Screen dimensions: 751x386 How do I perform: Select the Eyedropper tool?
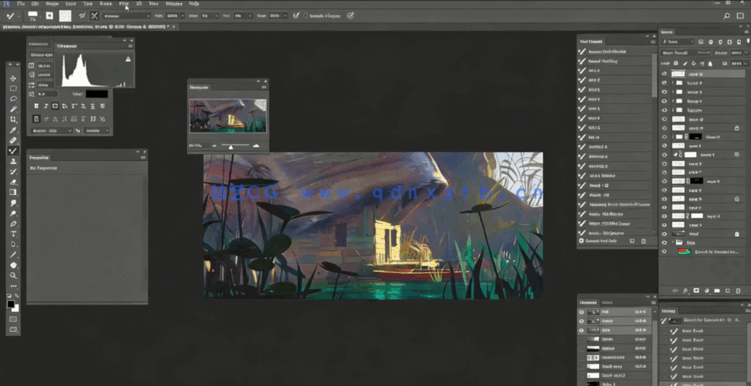pyautogui.click(x=13, y=130)
